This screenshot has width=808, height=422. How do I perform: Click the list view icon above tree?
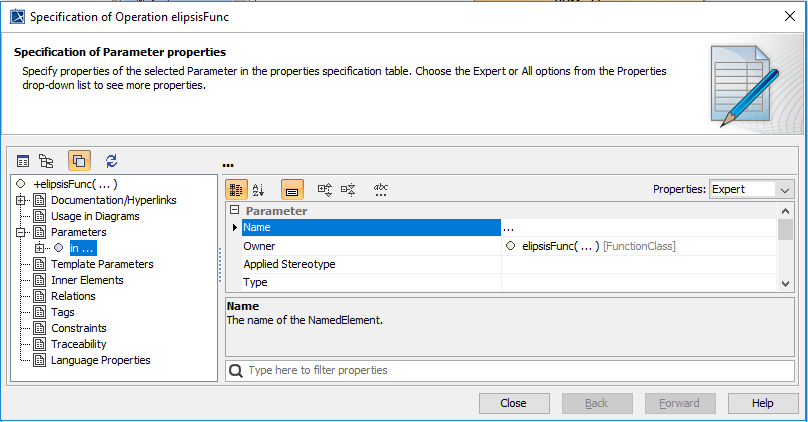click(x=23, y=160)
